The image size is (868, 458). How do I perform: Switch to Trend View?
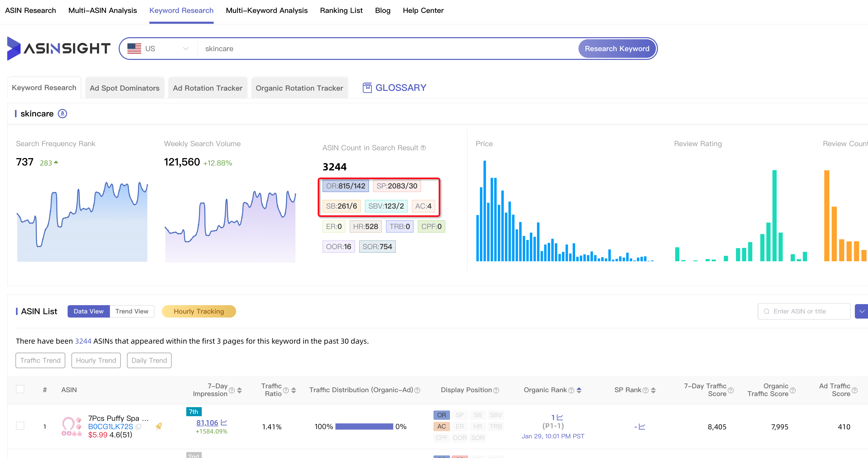[132, 311]
